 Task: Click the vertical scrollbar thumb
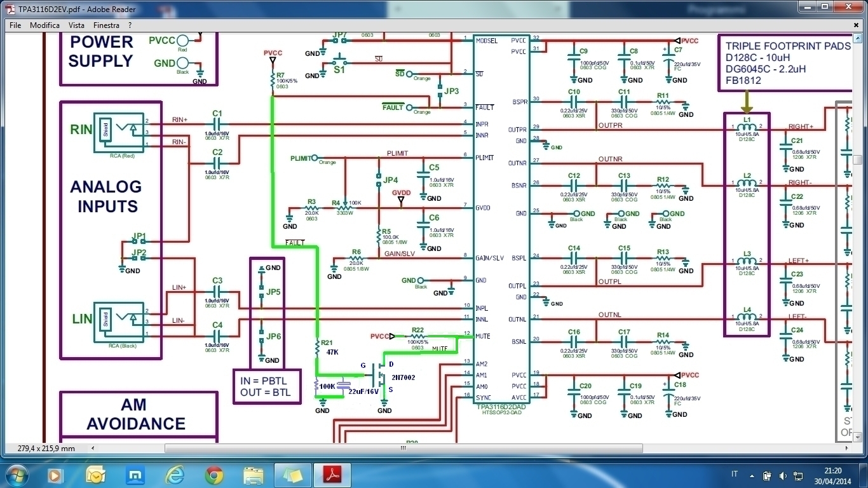tap(857, 160)
